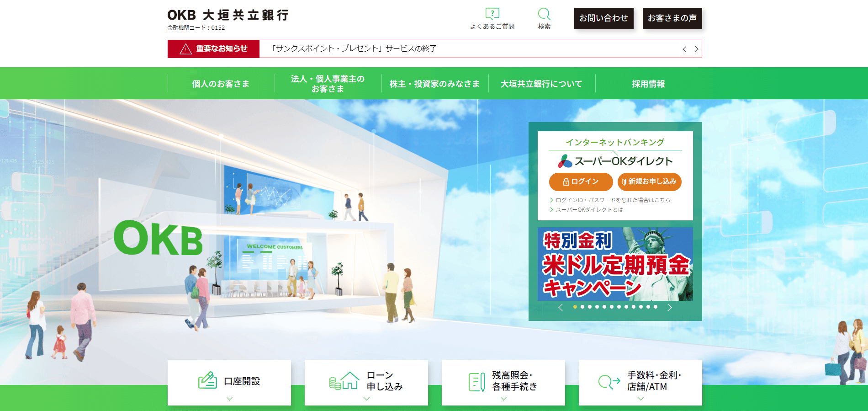Open the 米ドル定期預金 campaign banner
This screenshot has width=868, height=411.
(615, 264)
